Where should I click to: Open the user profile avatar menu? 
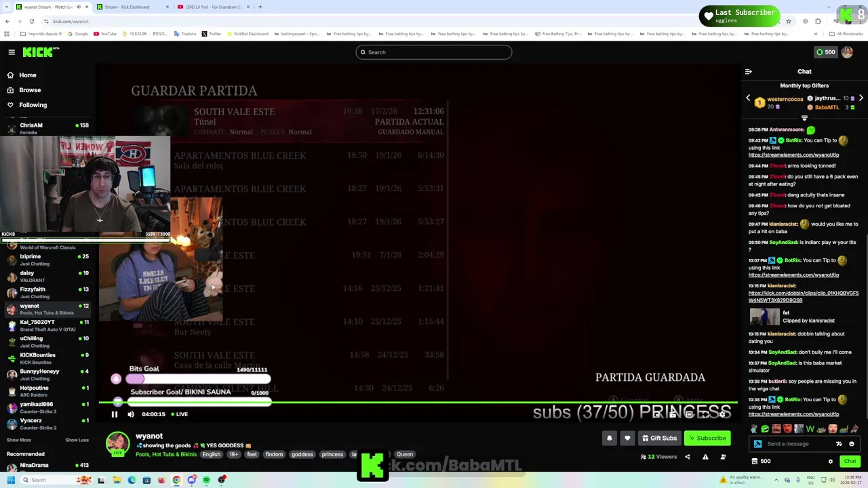click(x=847, y=52)
